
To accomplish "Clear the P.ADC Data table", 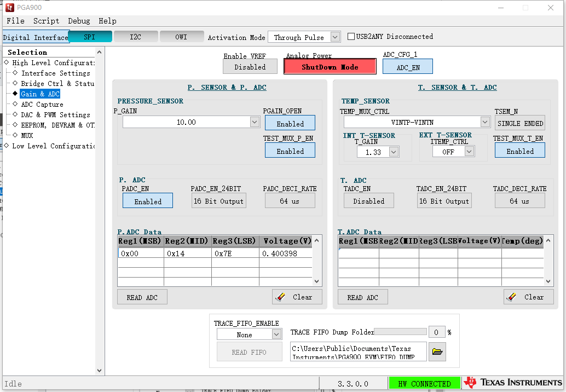I will coord(297,297).
